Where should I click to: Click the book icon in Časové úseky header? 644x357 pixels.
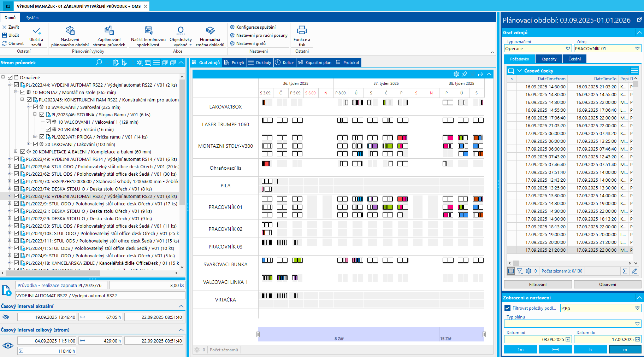pyautogui.click(x=511, y=71)
